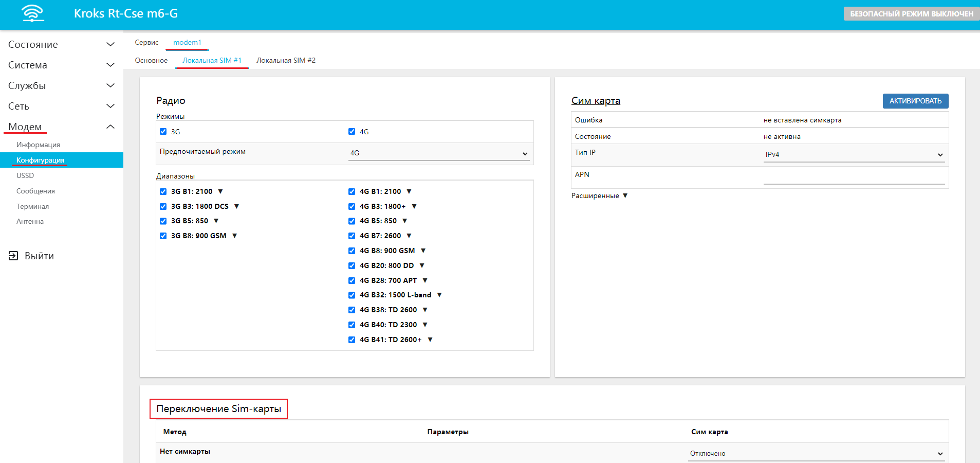The width and height of the screenshot is (980, 463).
Task: Click the APN input field
Action: click(x=854, y=176)
